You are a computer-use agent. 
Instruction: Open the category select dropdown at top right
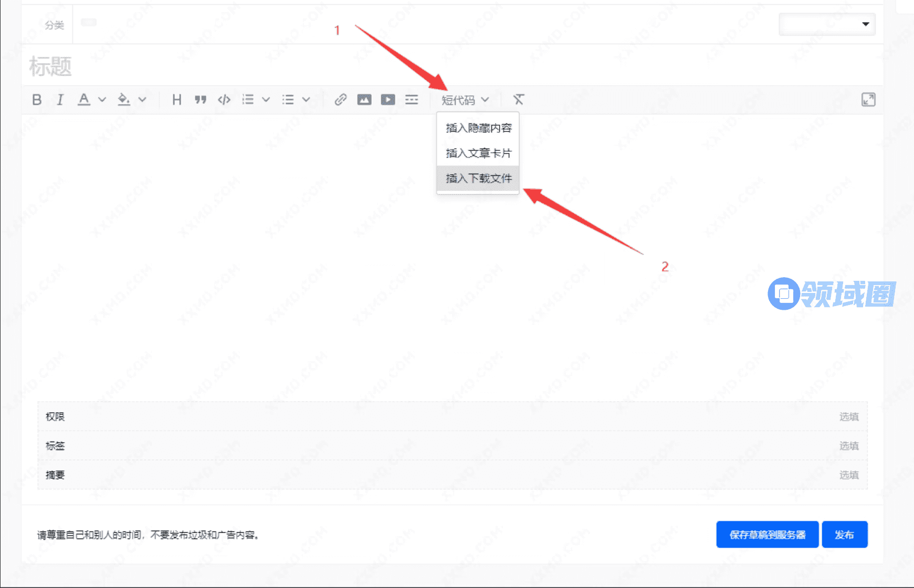tap(827, 24)
